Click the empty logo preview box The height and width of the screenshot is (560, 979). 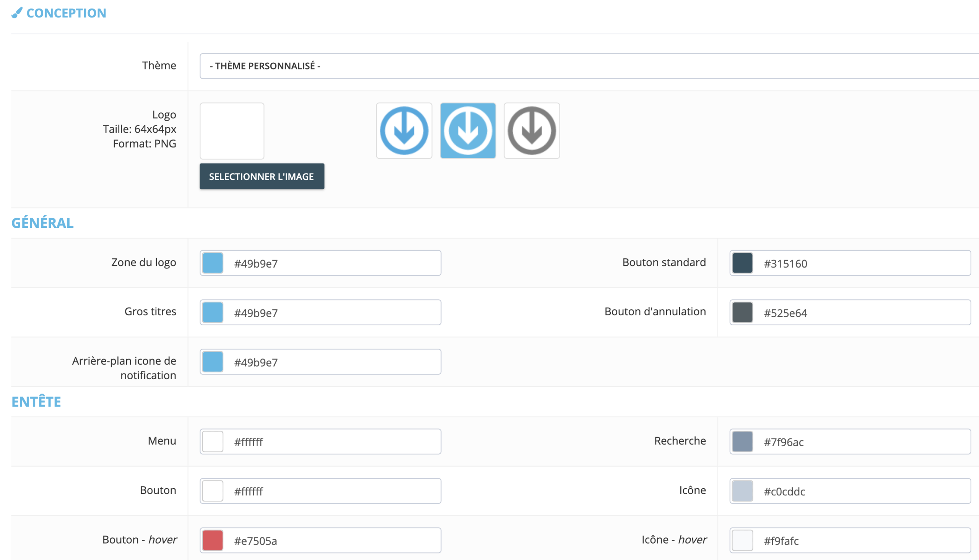(x=232, y=131)
